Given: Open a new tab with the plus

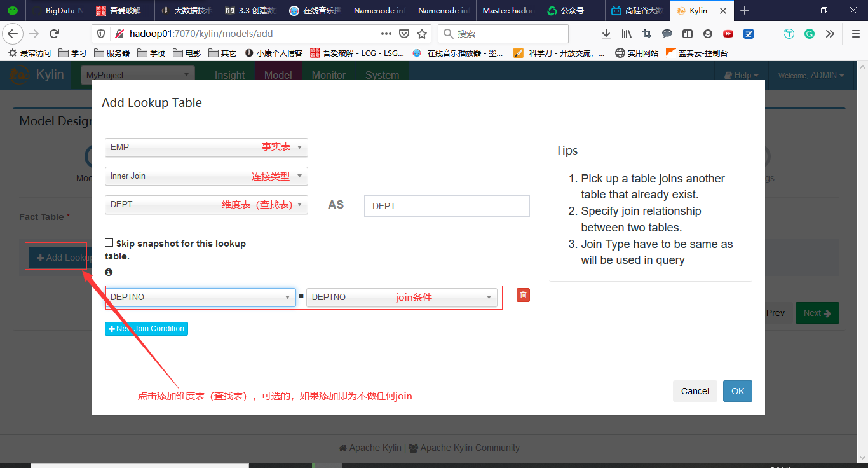Looking at the screenshot, I should point(745,10).
